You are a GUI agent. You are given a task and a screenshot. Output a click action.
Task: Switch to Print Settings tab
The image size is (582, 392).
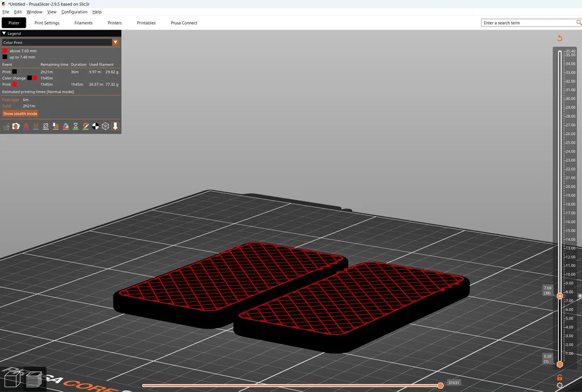click(47, 23)
